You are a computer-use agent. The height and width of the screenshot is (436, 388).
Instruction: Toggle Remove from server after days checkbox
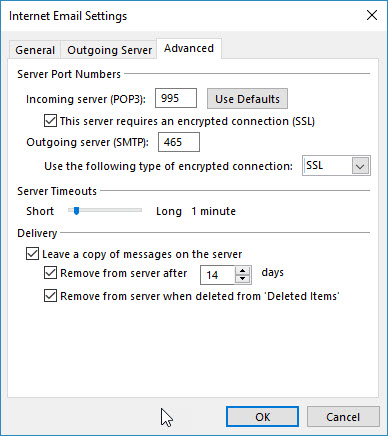(x=50, y=273)
